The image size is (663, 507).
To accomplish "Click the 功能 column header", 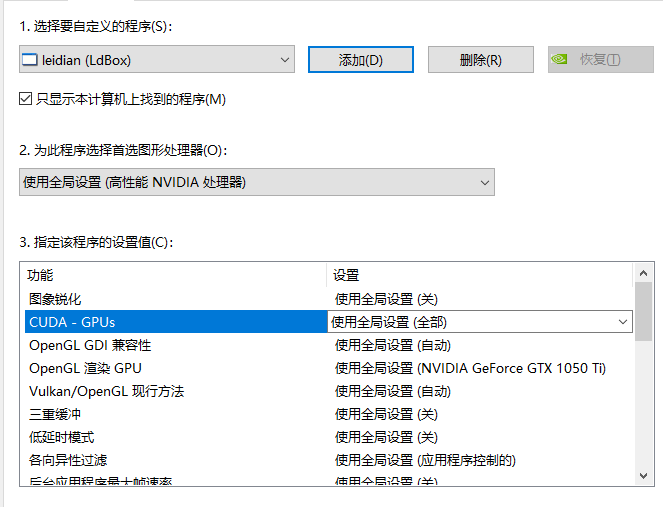I will point(41,275).
